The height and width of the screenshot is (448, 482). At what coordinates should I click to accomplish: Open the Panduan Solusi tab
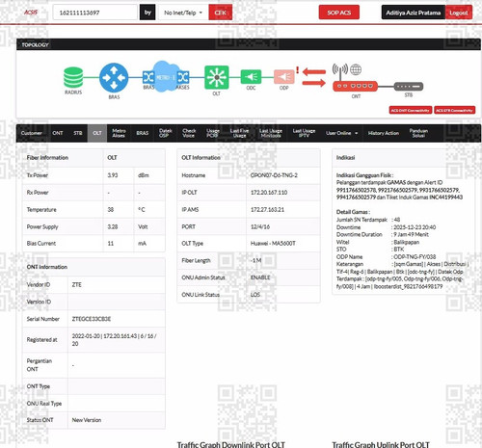tap(418, 133)
